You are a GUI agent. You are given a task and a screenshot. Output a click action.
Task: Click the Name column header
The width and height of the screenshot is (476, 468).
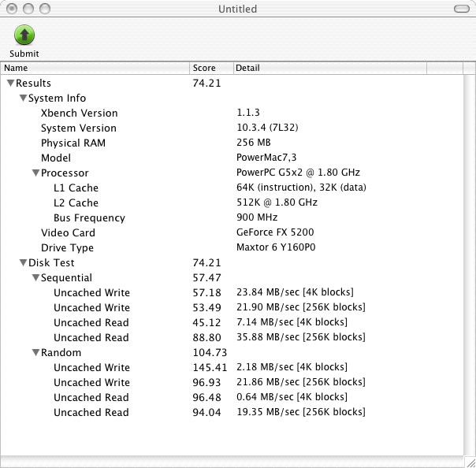pyautogui.click(x=95, y=68)
